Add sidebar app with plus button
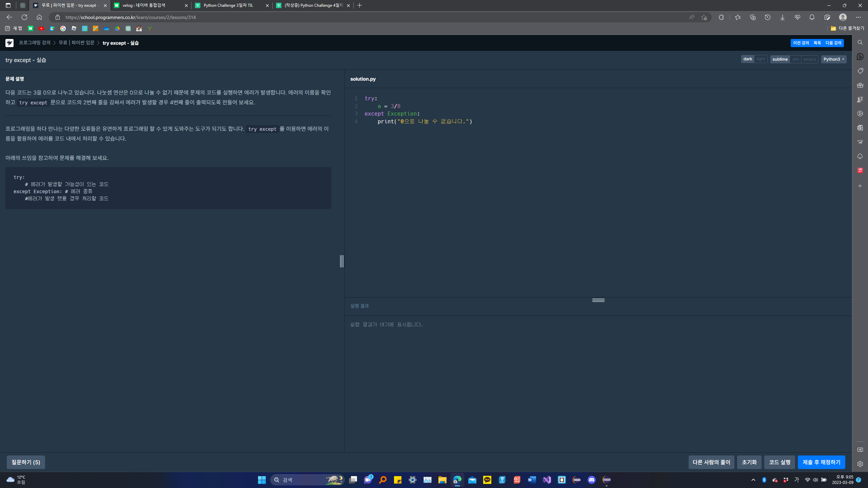868x488 pixels. coord(860,186)
